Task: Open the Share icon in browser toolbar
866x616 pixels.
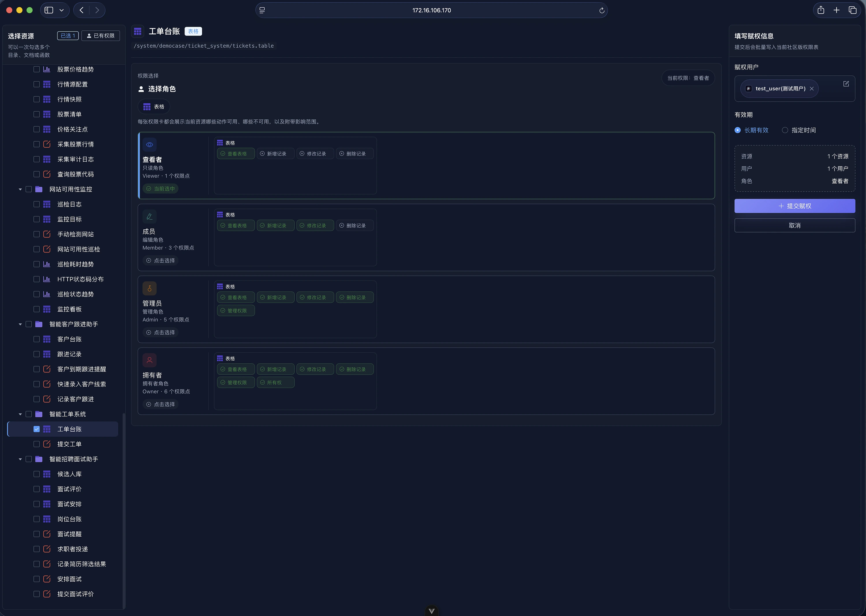Action: (x=821, y=10)
